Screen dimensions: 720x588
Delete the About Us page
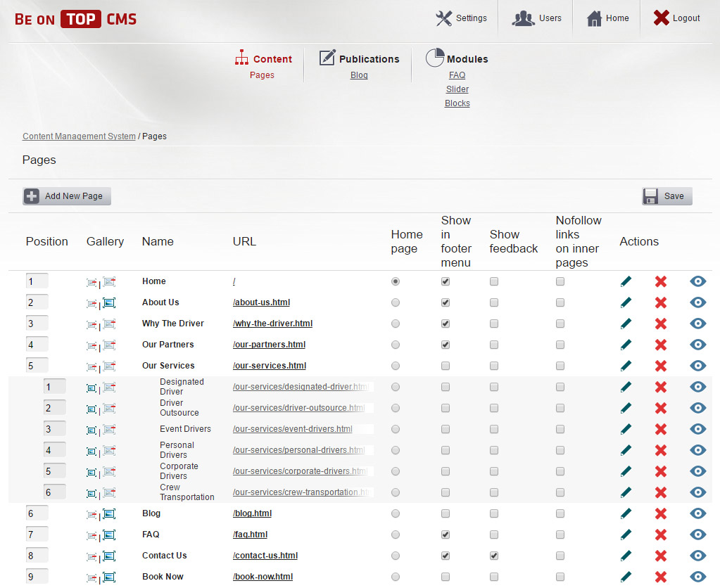coord(661,302)
